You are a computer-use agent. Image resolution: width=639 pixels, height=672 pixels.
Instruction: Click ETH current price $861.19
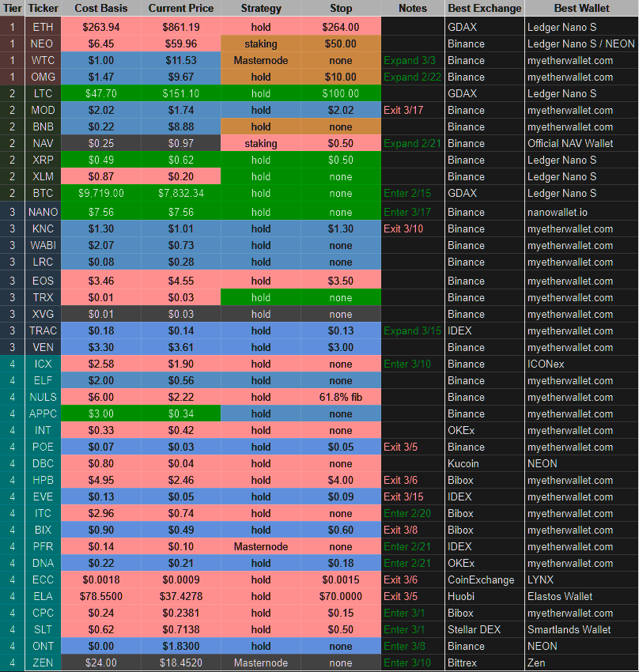[181, 27]
